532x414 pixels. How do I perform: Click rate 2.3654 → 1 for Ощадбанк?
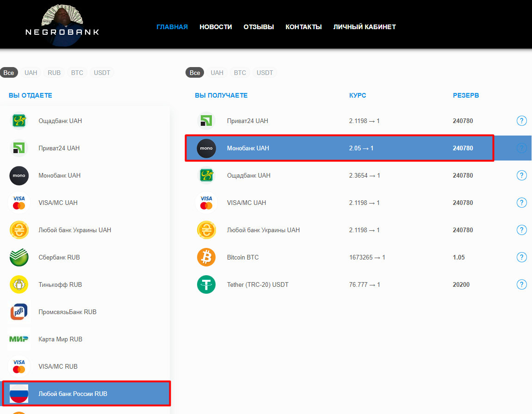coord(365,175)
